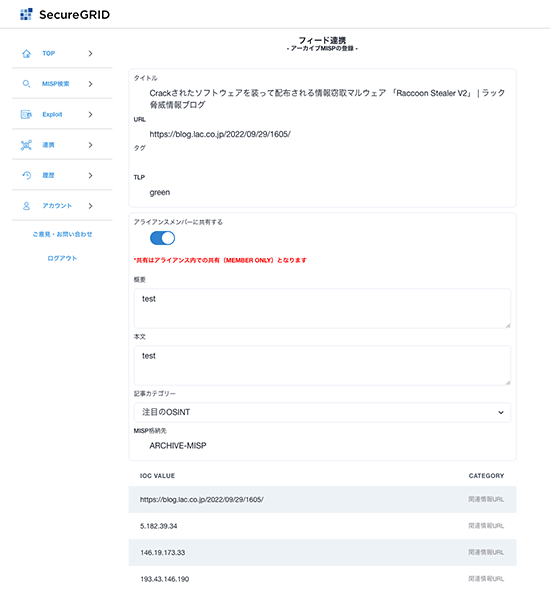
Task: Click into the 概要 text area
Action: (x=322, y=308)
